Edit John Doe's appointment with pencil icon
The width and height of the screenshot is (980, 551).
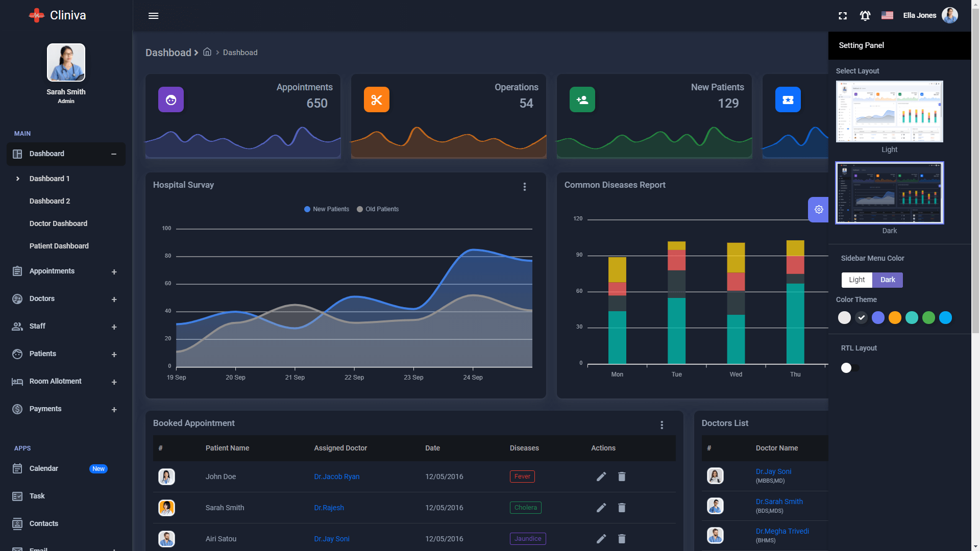point(601,477)
